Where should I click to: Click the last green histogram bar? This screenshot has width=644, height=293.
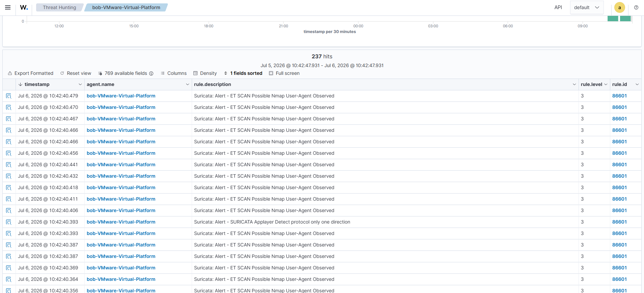click(625, 19)
